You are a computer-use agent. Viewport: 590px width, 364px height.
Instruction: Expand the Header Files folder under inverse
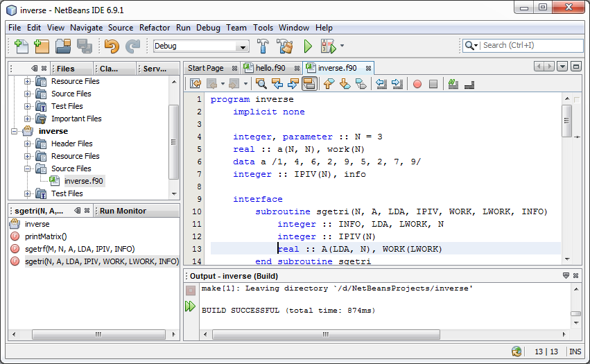click(x=27, y=144)
